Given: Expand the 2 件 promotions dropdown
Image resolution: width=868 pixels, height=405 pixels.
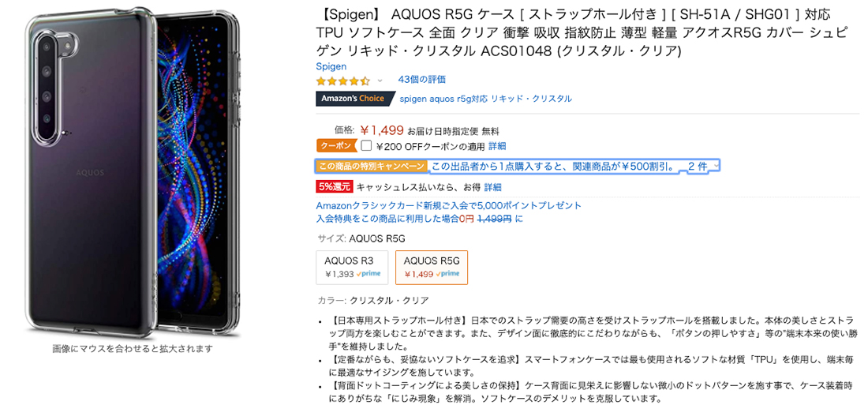Looking at the screenshot, I should 702,167.
